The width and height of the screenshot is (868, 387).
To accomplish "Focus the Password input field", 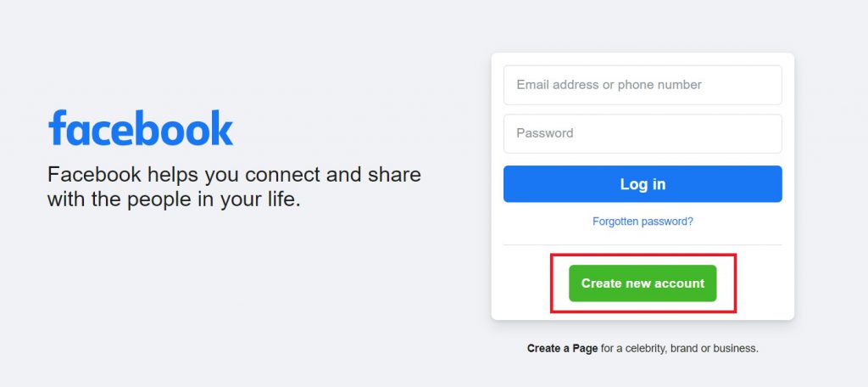I will (x=643, y=133).
